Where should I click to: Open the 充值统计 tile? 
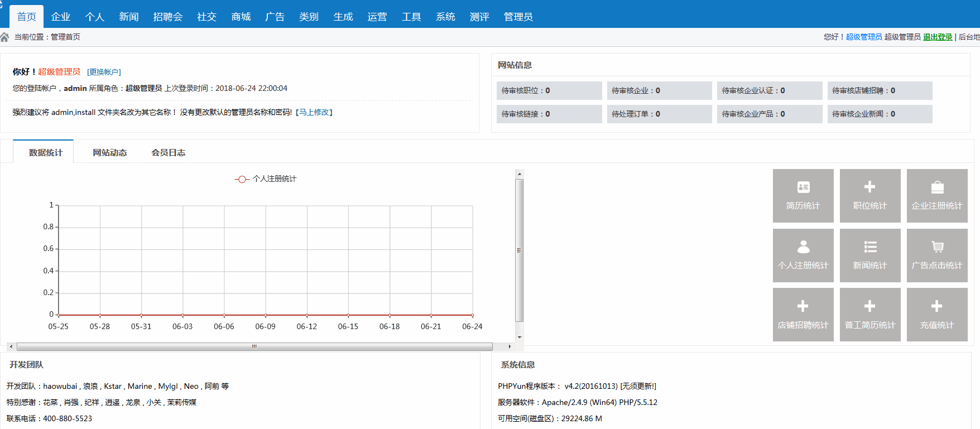936,314
